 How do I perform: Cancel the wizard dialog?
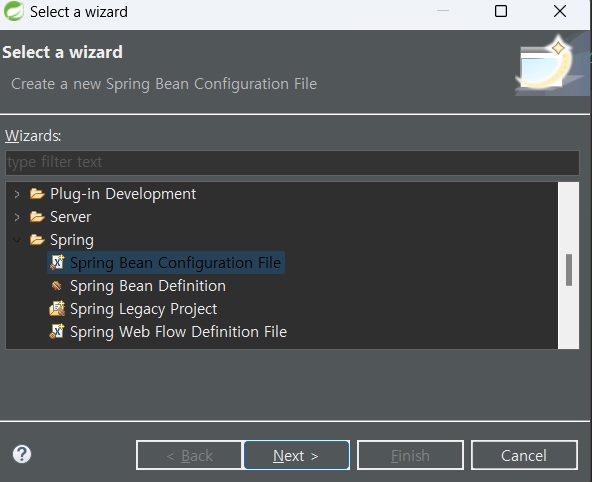[x=524, y=455]
